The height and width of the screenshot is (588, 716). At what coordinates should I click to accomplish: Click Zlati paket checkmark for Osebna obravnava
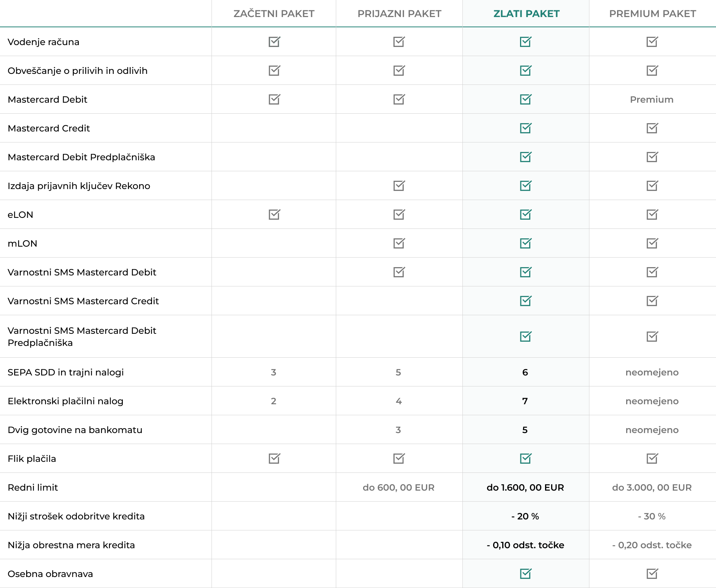pyautogui.click(x=525, y=574)
